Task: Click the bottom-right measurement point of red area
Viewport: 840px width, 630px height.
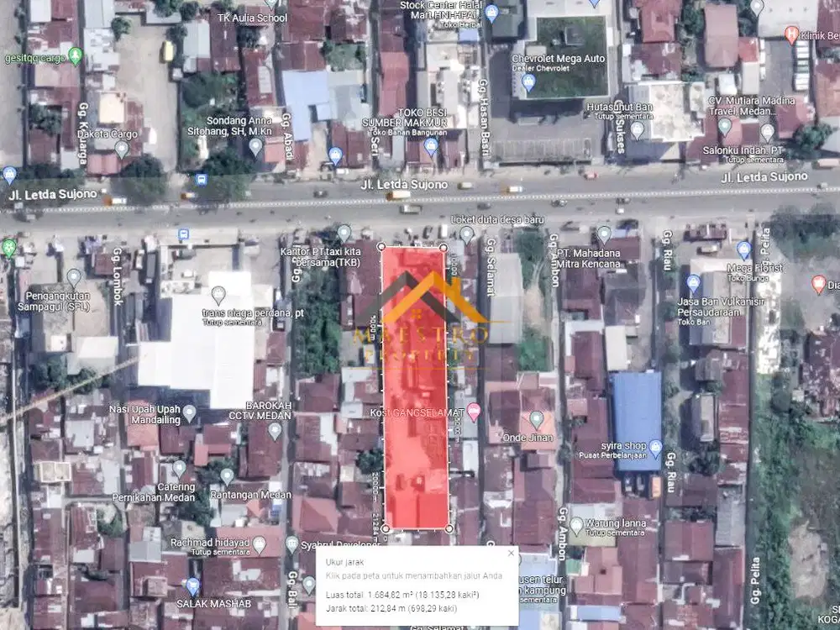Action: tap(449, 529)
